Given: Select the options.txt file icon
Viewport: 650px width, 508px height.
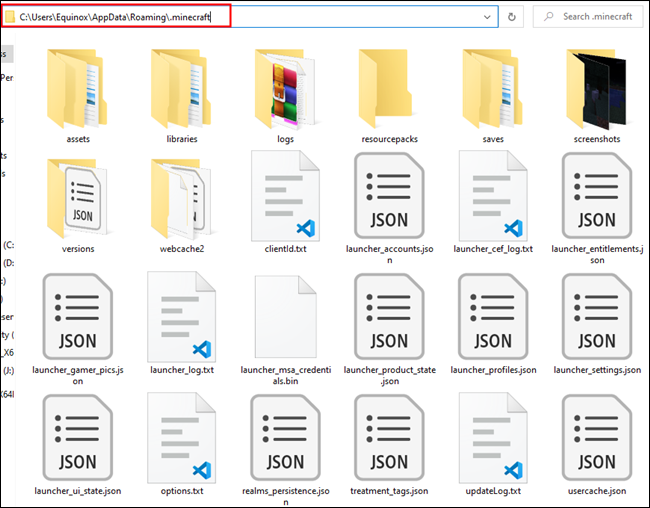Looking at the screenshot, I should [181, 438].
